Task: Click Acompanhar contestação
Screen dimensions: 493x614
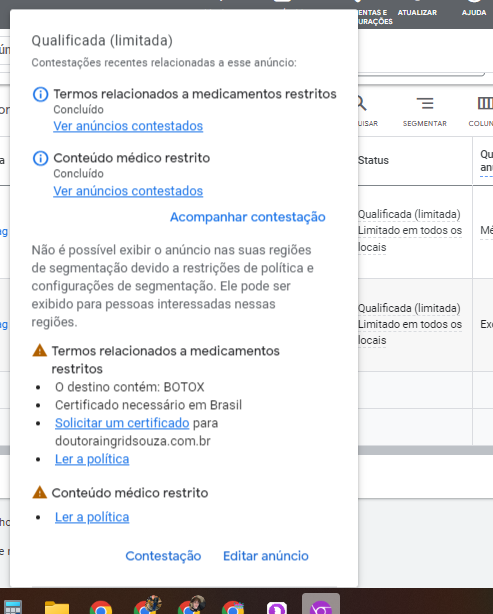Action: [247, 217]
